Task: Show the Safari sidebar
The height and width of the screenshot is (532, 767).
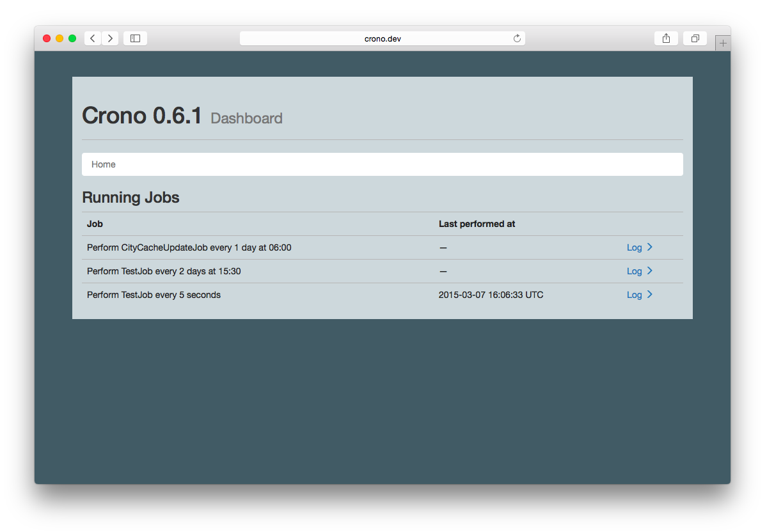Action: coord(135,38)
